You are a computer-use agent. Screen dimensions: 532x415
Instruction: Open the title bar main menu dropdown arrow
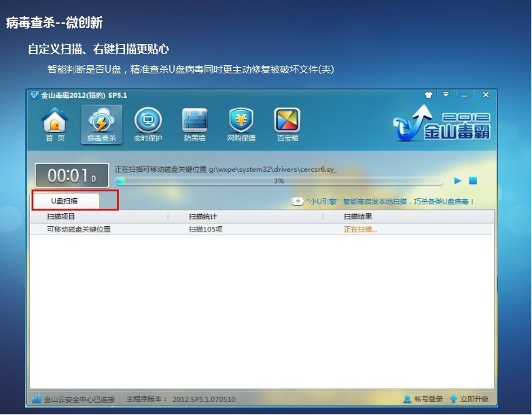coord(446,95)
